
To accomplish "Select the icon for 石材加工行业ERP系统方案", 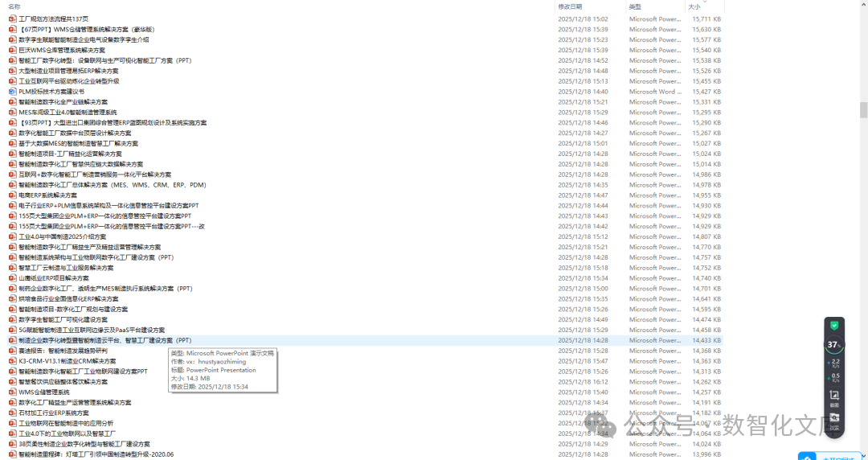I will [13, 413].
